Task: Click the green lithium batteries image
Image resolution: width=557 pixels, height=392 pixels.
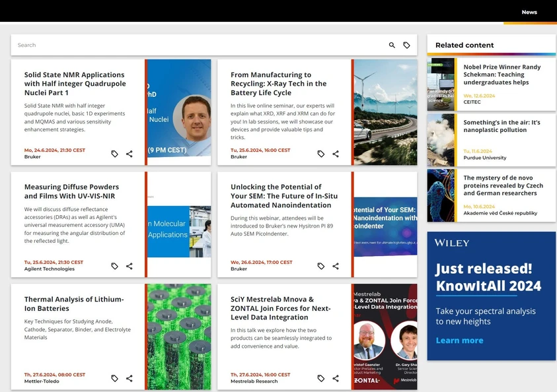Action: point(179,337)
